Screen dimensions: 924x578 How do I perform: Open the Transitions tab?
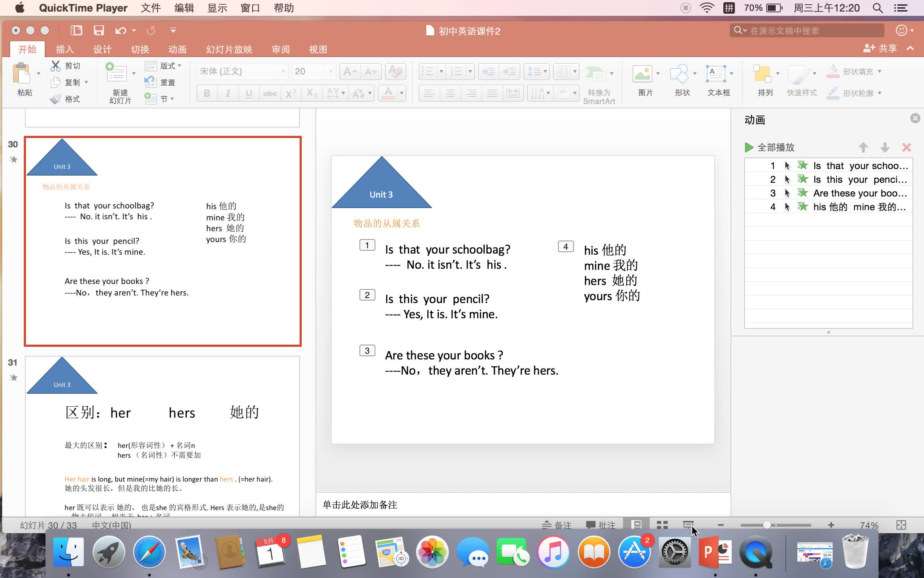coord(140,49)
